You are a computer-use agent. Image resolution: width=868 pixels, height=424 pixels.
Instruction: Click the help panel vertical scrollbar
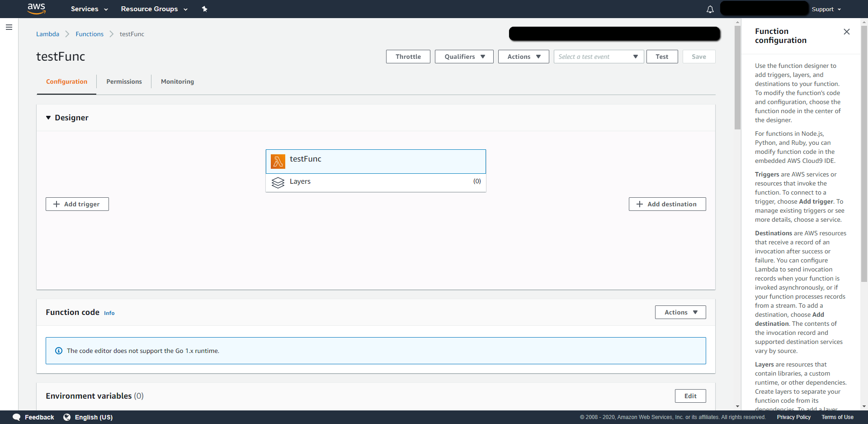(864, 154)
